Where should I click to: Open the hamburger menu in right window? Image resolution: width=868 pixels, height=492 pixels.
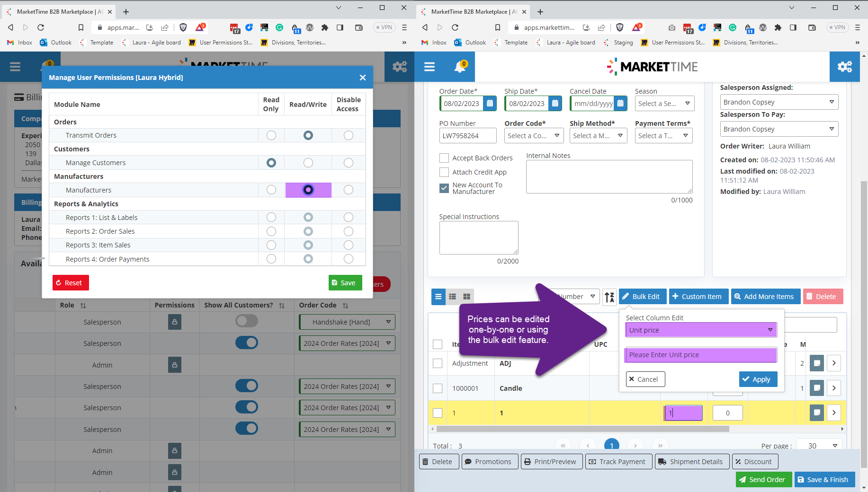[430, 67]
